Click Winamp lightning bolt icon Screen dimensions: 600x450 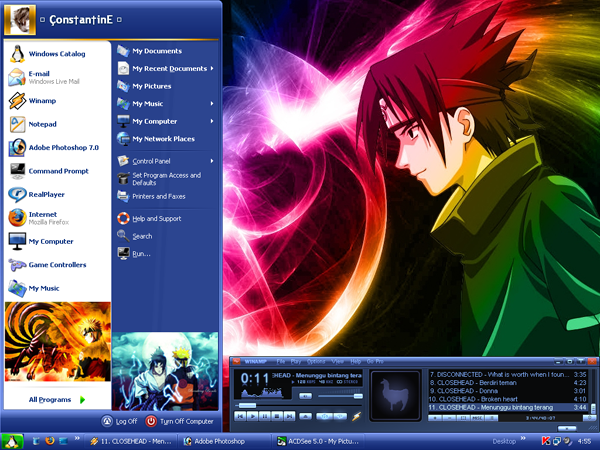click(356, 416)
